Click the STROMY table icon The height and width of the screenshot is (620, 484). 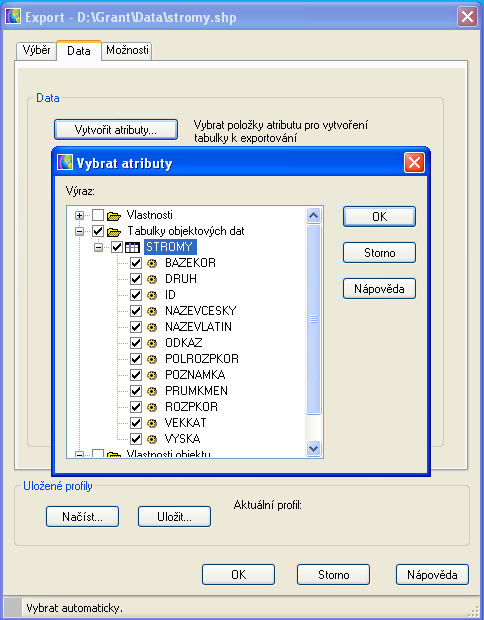click(x=132, y=247)
